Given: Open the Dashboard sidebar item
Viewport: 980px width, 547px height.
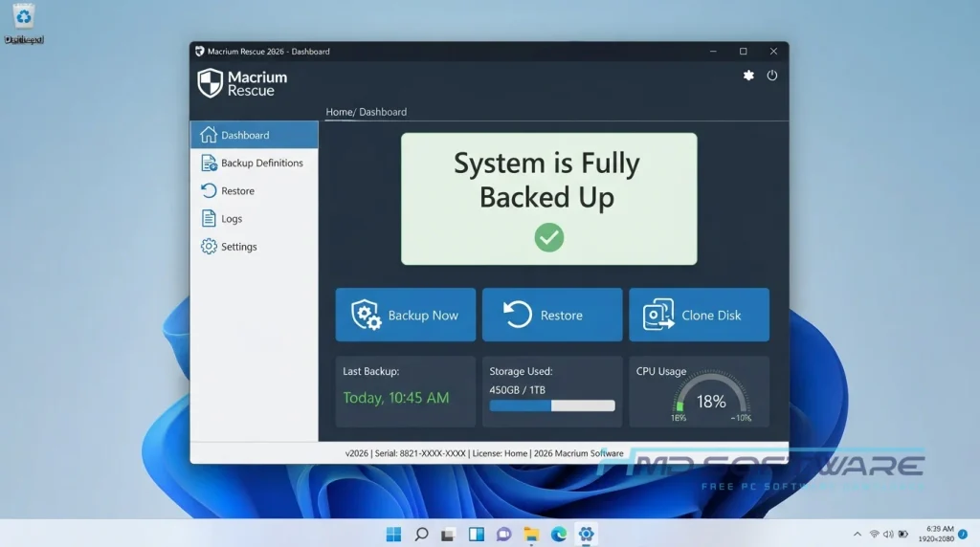Looking at the screenshot, I should [x=254, y=135].
